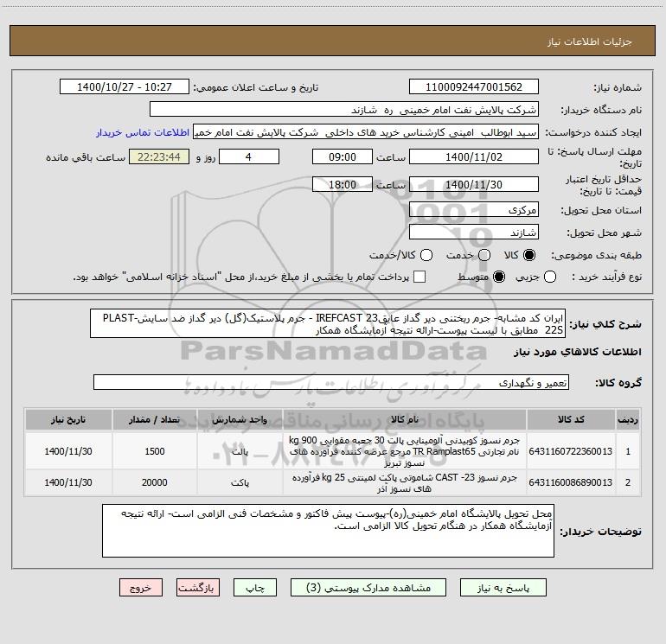This screenshot has height=644, width=666.
Task: Click unit cell پاکت in row 2
Action: 240,483
